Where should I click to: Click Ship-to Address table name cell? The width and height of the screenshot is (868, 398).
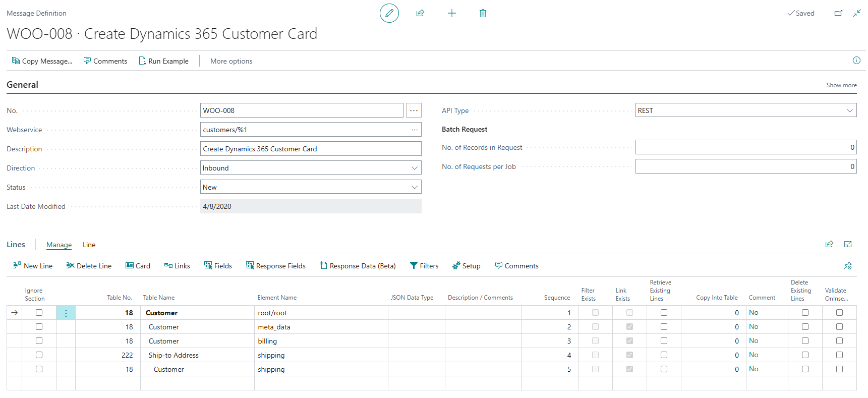click(x=197, y=355)
